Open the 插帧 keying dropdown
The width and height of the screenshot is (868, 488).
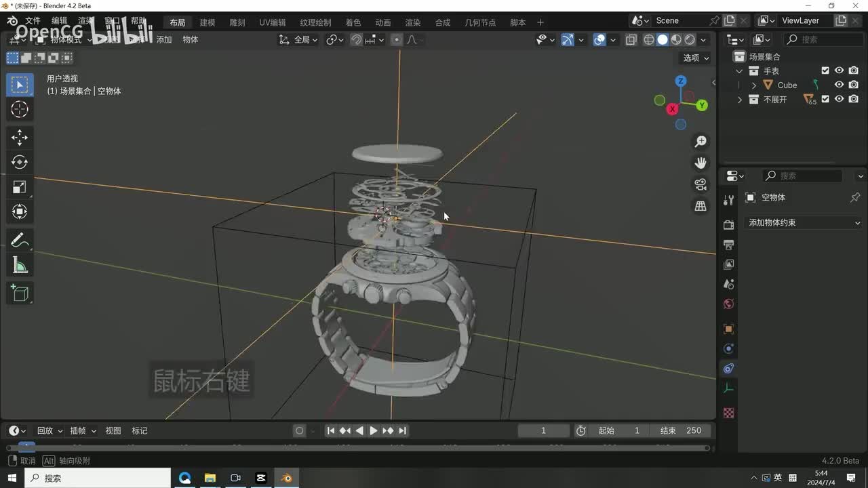(83, 430)
